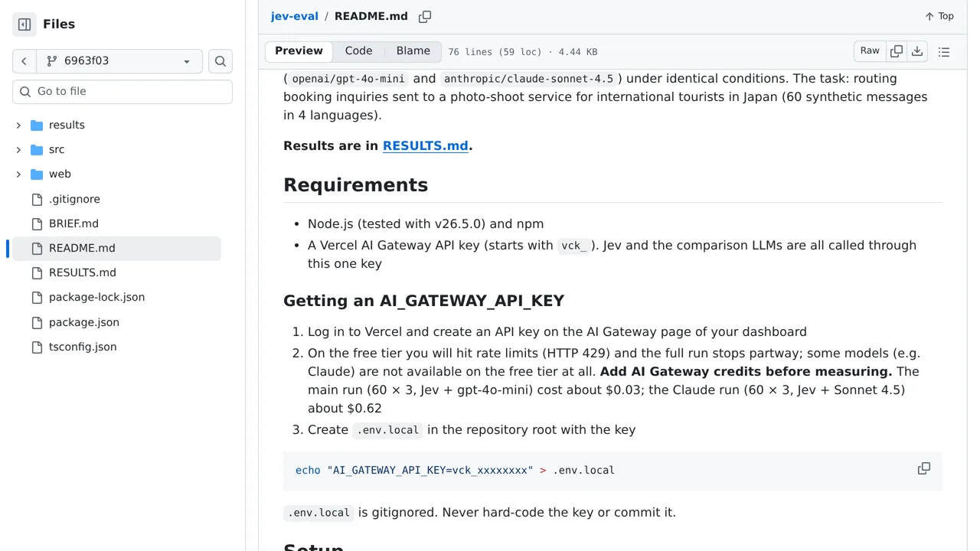Open the .gitignore file
980x551 pixels.
pyautogui.click(x=74, y=199)
